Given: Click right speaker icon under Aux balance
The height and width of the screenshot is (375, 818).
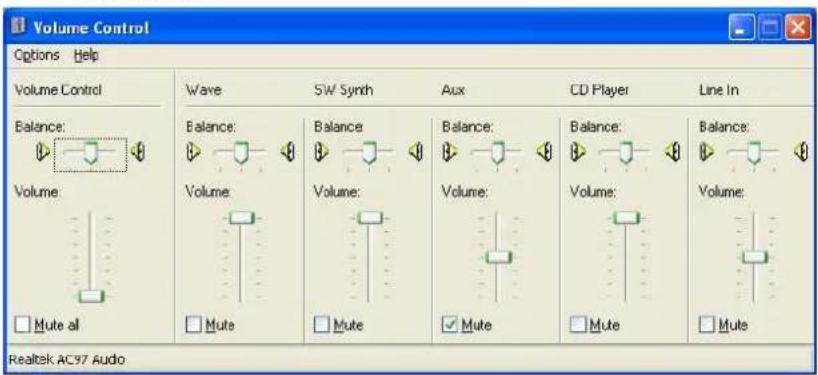Looking at the screenshot, I should tap(544, 151).
